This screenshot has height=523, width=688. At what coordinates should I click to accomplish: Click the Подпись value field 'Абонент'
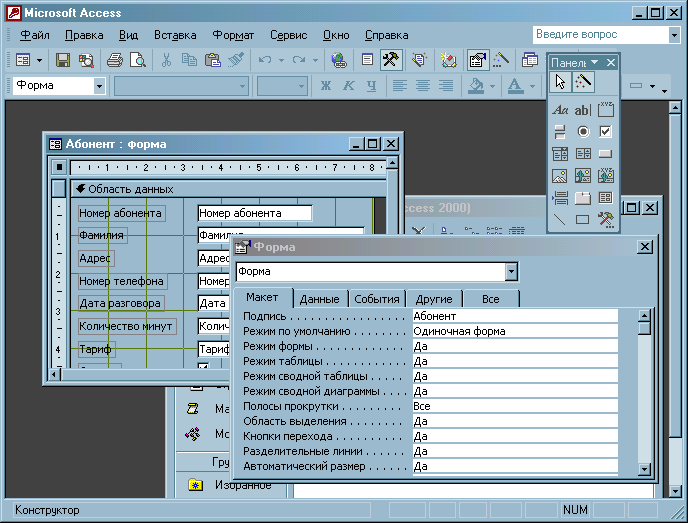pos(515,316)
